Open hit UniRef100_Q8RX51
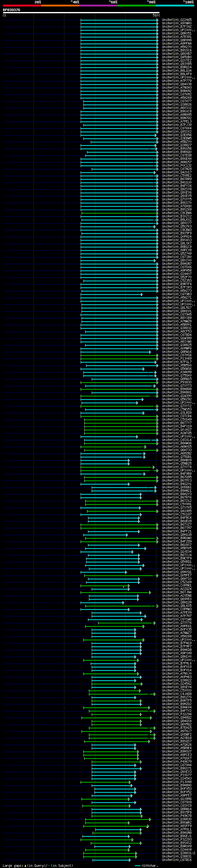The height and width of the screenshot is (868, 197). (177, 33)
